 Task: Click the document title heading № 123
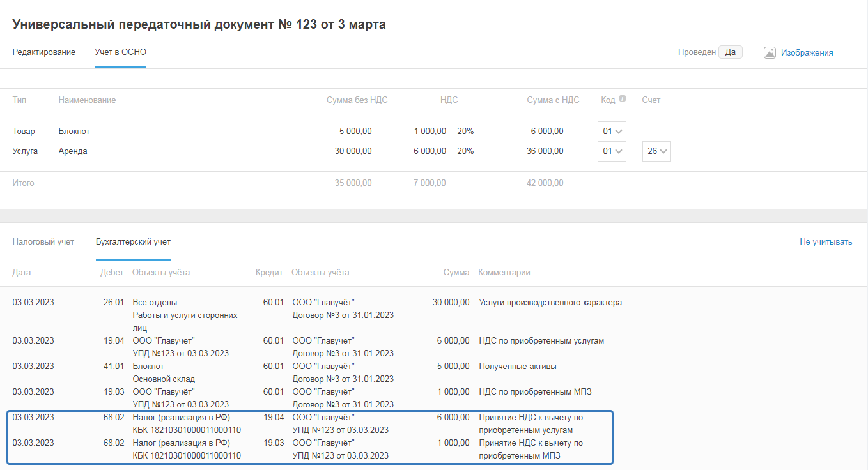(x=199, y=25)
